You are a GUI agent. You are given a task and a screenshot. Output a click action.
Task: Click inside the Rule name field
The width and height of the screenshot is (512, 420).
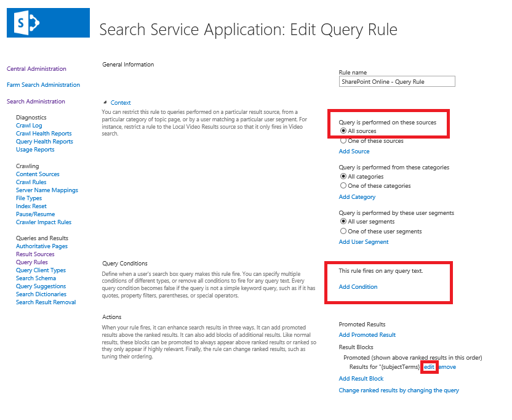click(x=396, y=81)
